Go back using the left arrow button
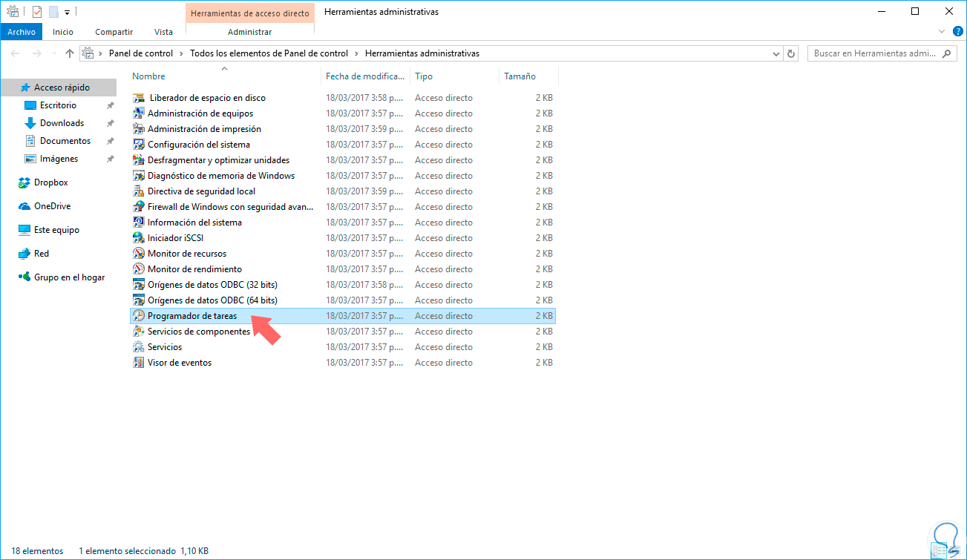 [x=16, y=53]
